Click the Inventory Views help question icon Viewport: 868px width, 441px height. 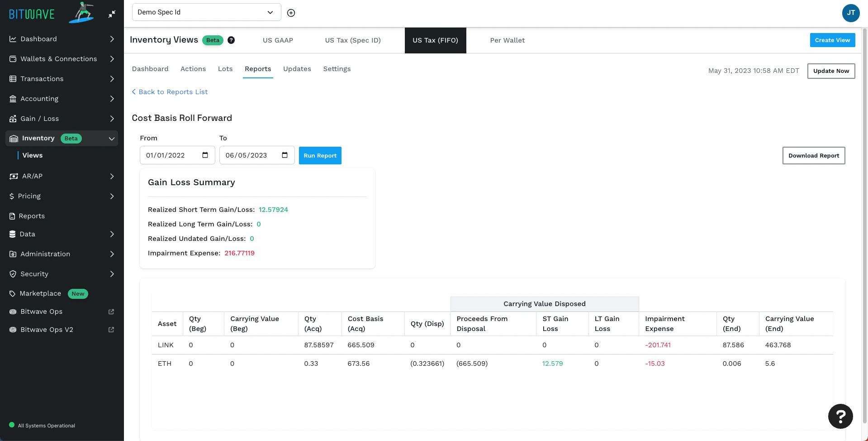pos(231,40)
